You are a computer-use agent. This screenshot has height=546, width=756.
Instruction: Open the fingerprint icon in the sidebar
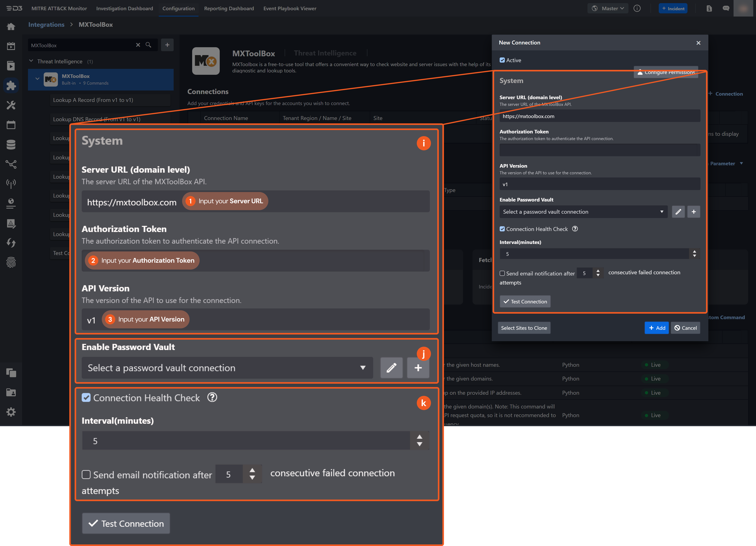coord(11,262)
